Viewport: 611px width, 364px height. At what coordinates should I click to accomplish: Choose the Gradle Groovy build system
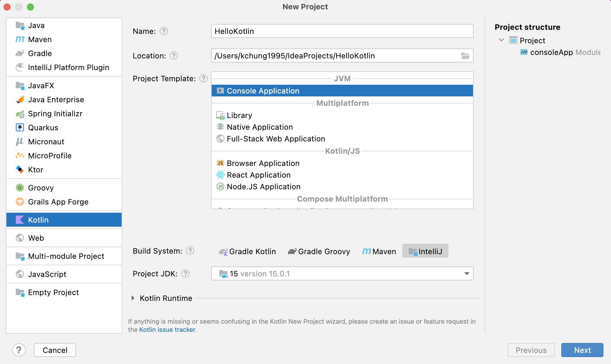(319, 251)
